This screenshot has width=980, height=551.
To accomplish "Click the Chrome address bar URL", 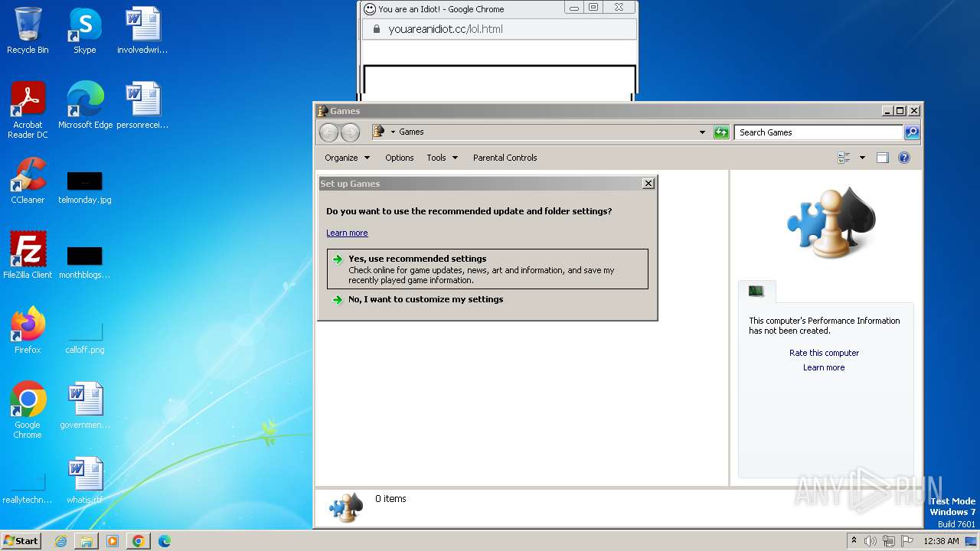I will pos(446,29).
